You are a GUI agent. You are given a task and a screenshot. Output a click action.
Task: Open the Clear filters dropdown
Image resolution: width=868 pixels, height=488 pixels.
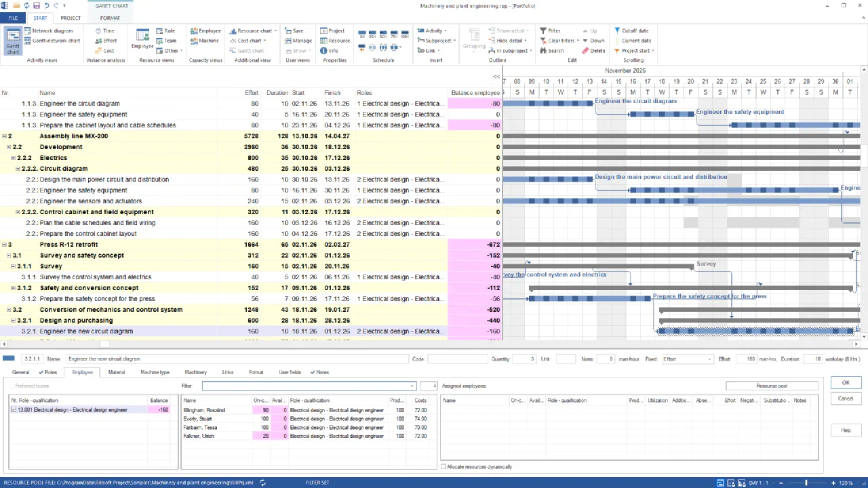[x=578, y=41]
